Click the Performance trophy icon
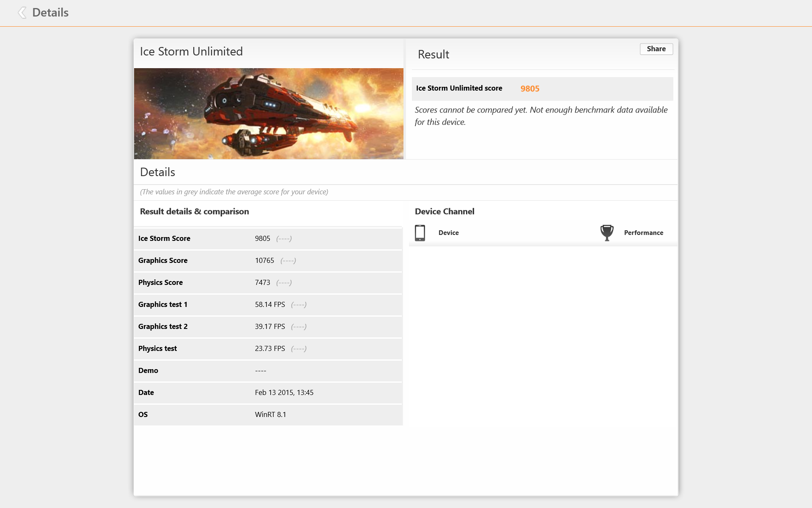The image size is (812, 508). click(607, 233)
